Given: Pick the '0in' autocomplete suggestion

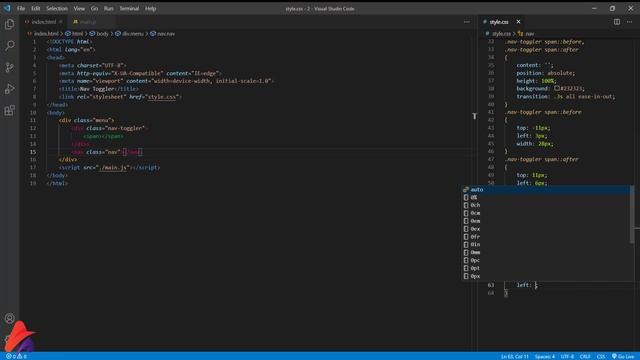Looking at the screenshot, I should click(546, 245).
